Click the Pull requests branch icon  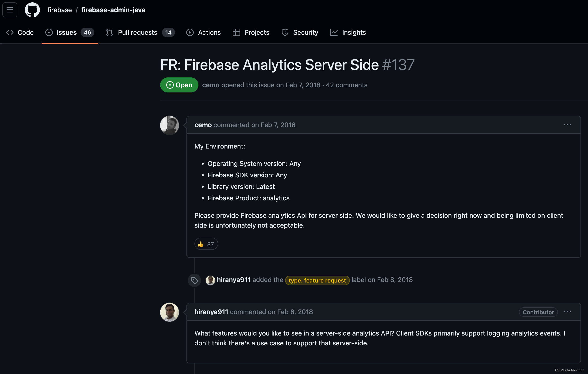click(109, 32)
